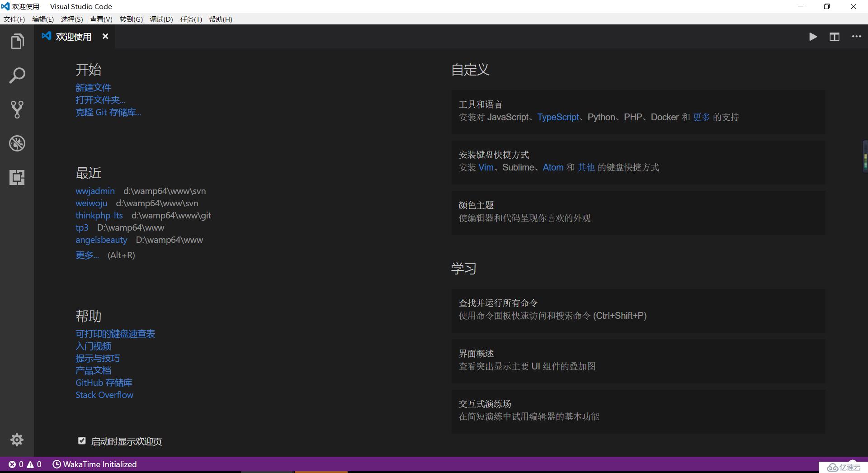The height and width of the screenshot is (473, 868).
Task: Close the 欢迎使用 tab
Action: click(105, 36)
